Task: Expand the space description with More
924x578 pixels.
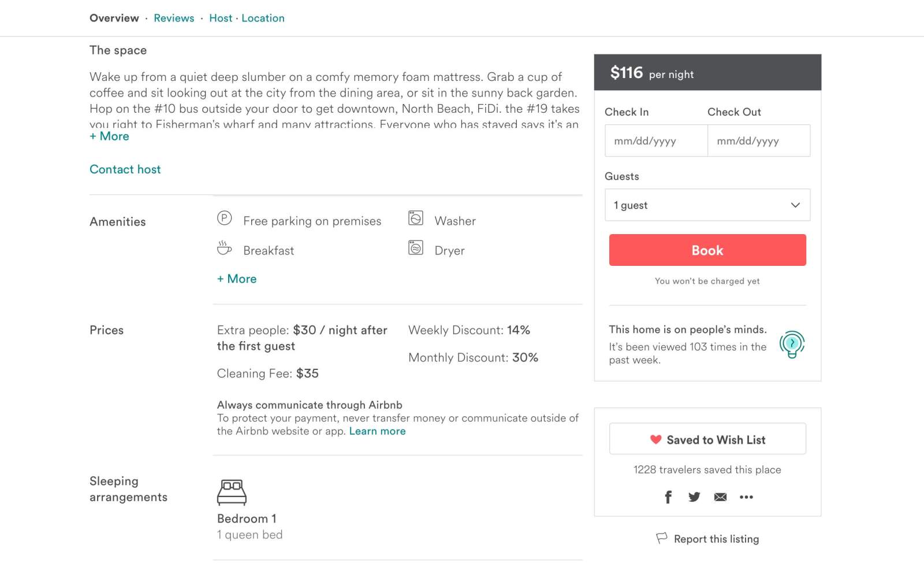Action: [110, 136]
